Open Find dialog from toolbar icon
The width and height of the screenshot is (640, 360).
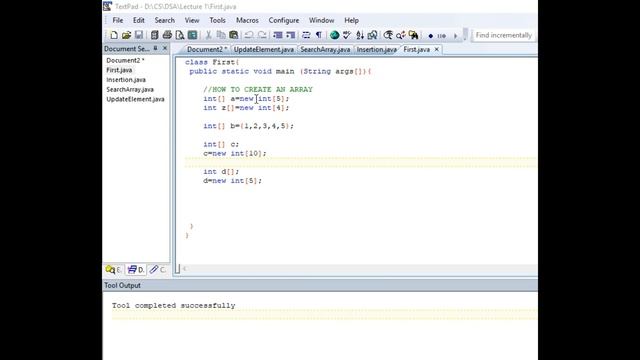(x=388, y=35)
